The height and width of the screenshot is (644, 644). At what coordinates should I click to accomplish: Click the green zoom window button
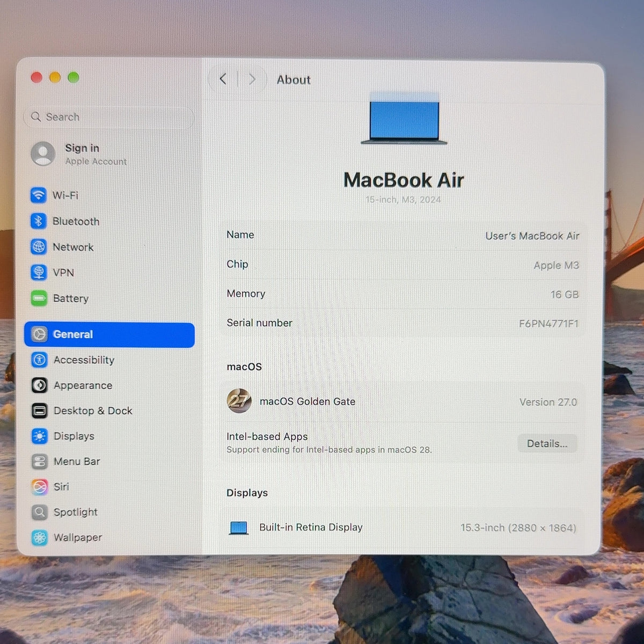74,77
